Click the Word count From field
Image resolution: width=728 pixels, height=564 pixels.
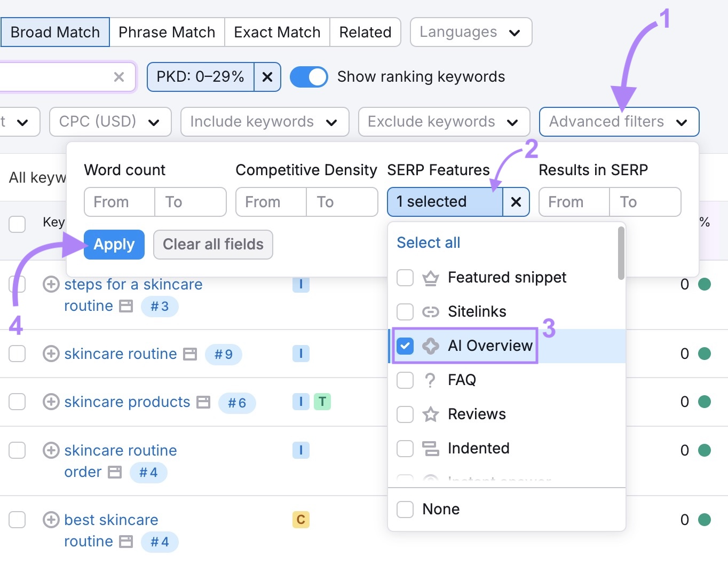pos(118,202)
